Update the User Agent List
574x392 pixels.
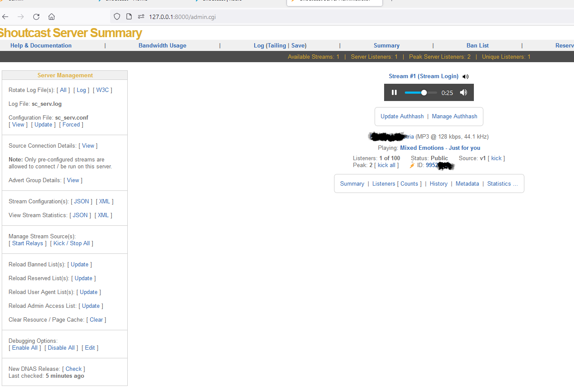click(x=88, y=292)
